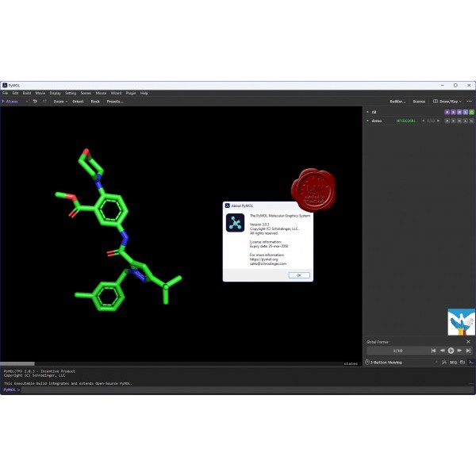Click the green C color button for All
This screenshot has height=476, width=476.
coord(471,112)
